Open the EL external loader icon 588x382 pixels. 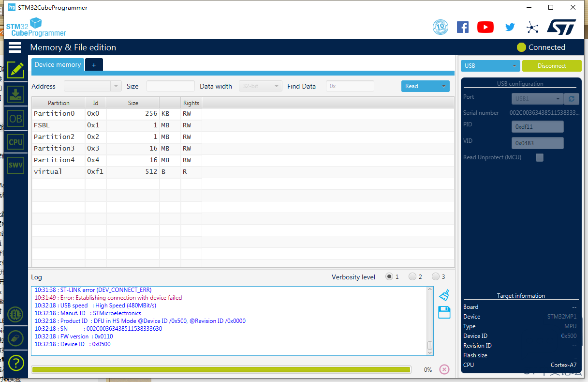[15, 314]
